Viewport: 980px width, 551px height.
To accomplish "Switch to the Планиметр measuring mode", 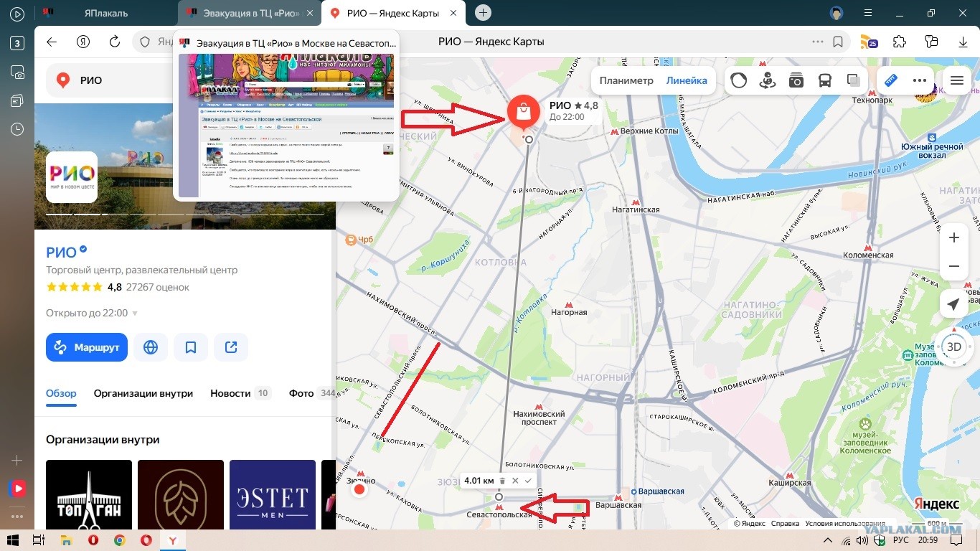I will pos(626,80).
